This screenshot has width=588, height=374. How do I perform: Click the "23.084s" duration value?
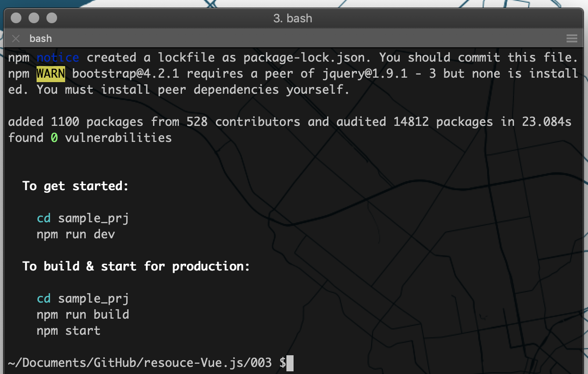point(547,122)
